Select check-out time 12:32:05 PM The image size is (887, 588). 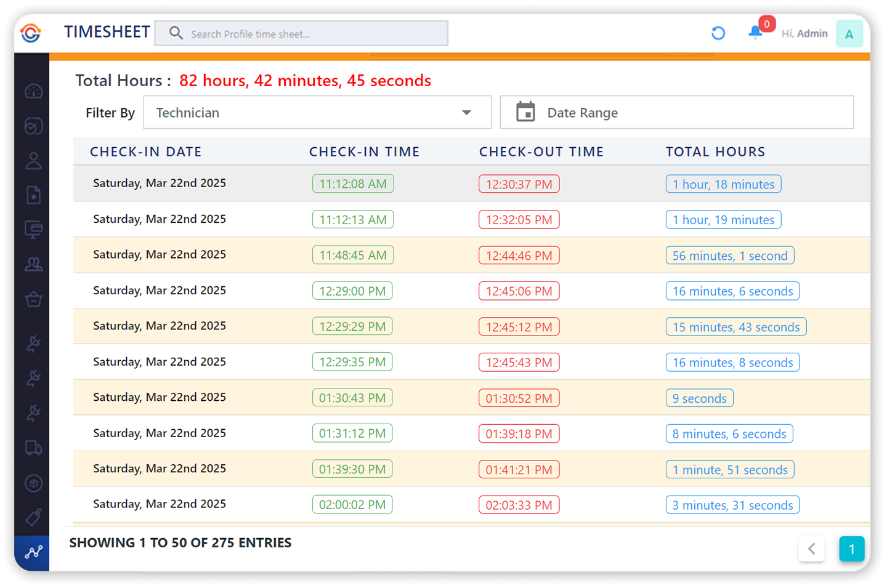(519, 220)
